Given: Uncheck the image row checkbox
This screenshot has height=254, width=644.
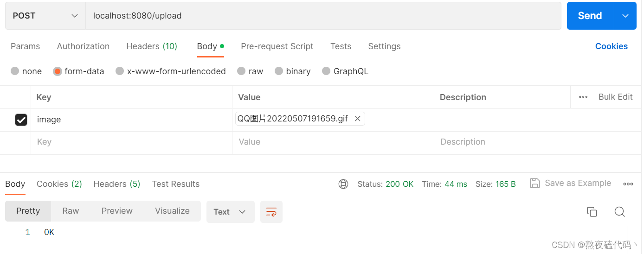Looking at the screenshot, I should click(21, 120).
